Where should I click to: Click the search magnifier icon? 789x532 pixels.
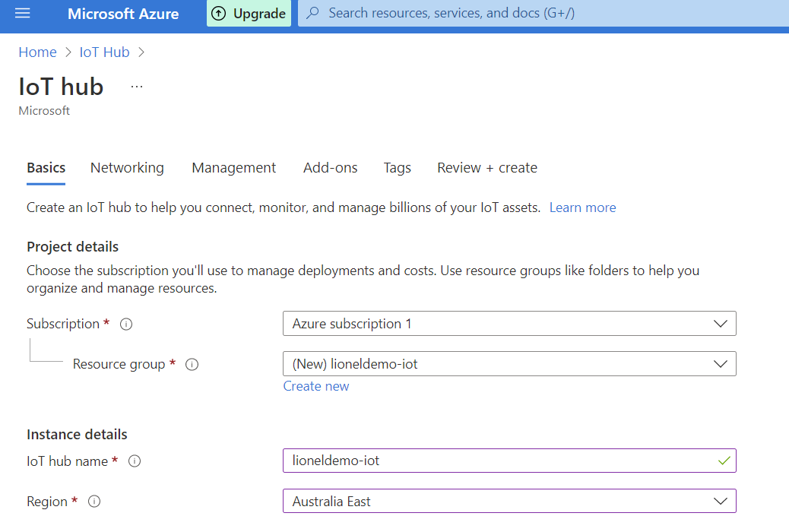point(312,13)
